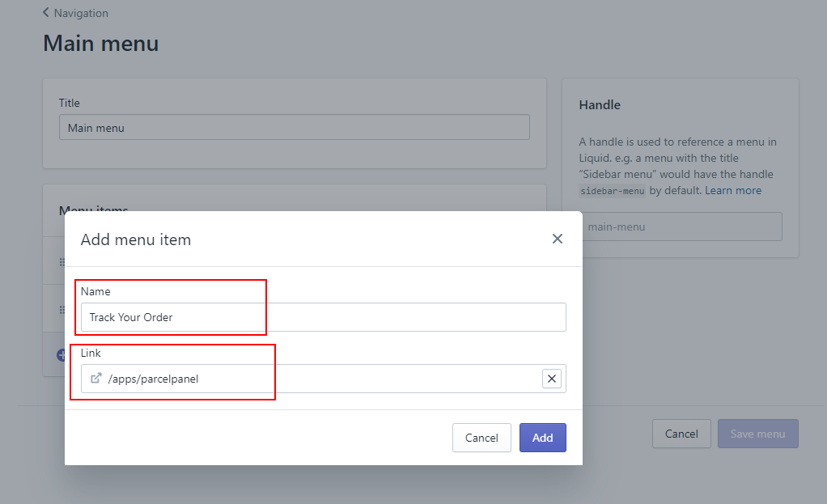Close the Add menu item dialog
827x504 pixels.
pyautogui.click(x=557, y=239)
